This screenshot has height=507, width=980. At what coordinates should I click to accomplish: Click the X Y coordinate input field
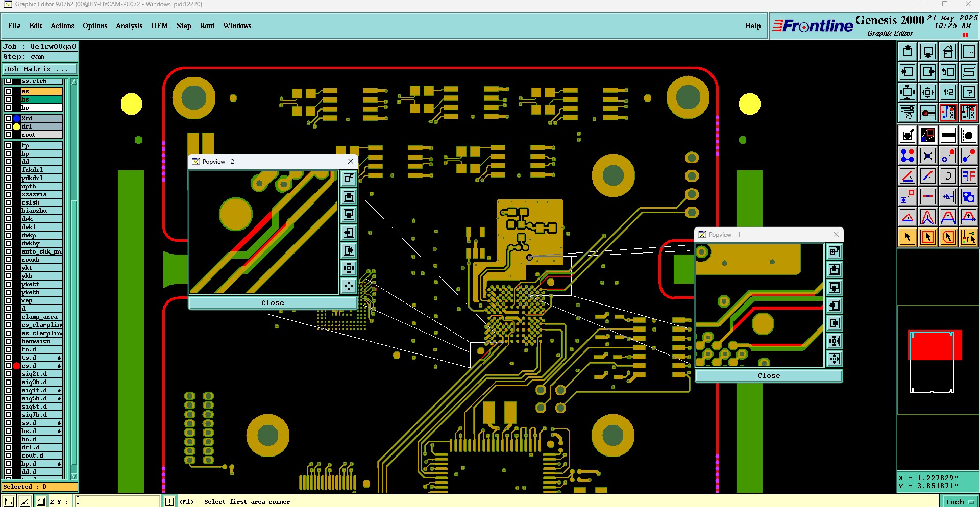tap(117, 501)
